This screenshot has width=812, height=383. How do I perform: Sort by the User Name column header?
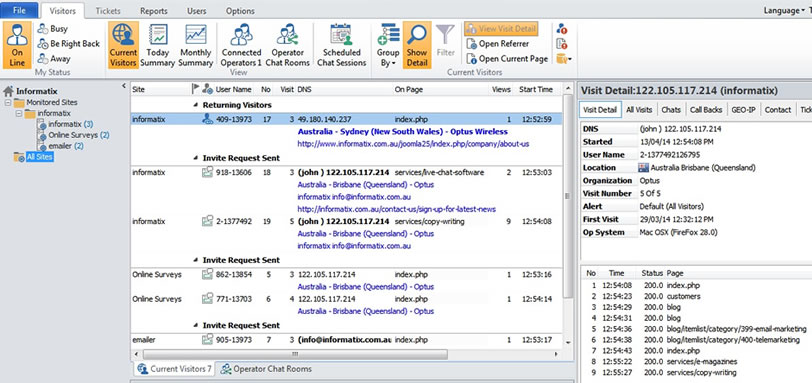(x=233, y=89)
